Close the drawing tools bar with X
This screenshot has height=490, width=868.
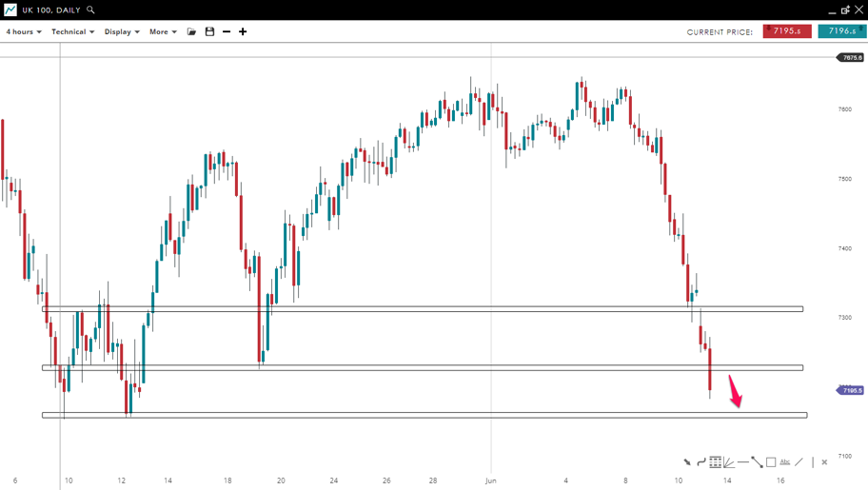point(824,462)
